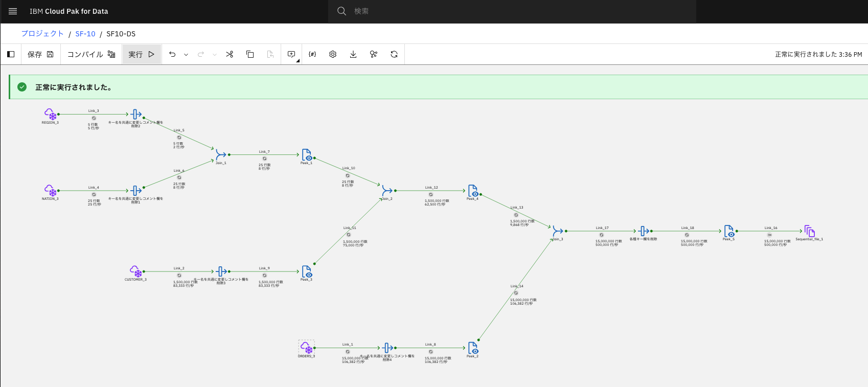The height and width of the screenshot is (387, 868).
Task: Open the プロジェクト breadcrumb link
Action: point(42,34)
